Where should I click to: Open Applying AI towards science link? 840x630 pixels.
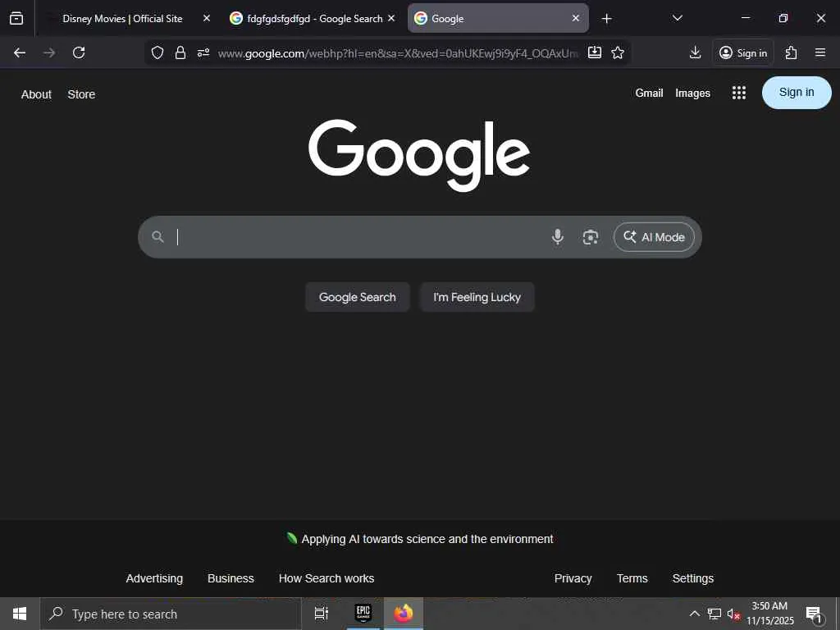(x=427, y=539)
